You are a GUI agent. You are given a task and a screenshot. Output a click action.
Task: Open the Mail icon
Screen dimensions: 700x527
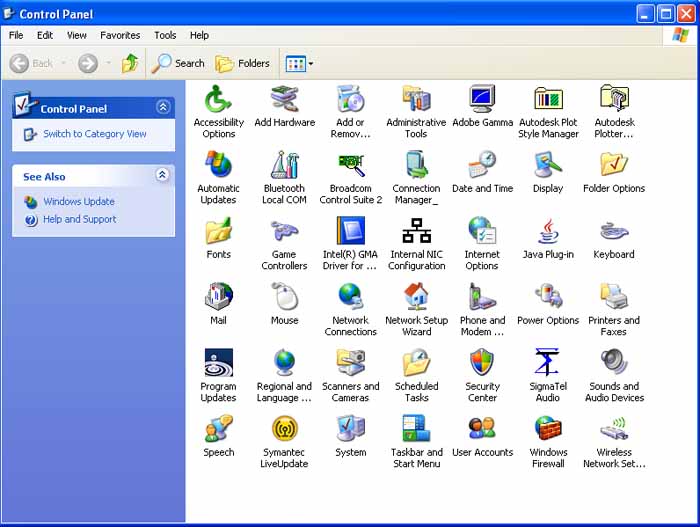tap(218, 296)
